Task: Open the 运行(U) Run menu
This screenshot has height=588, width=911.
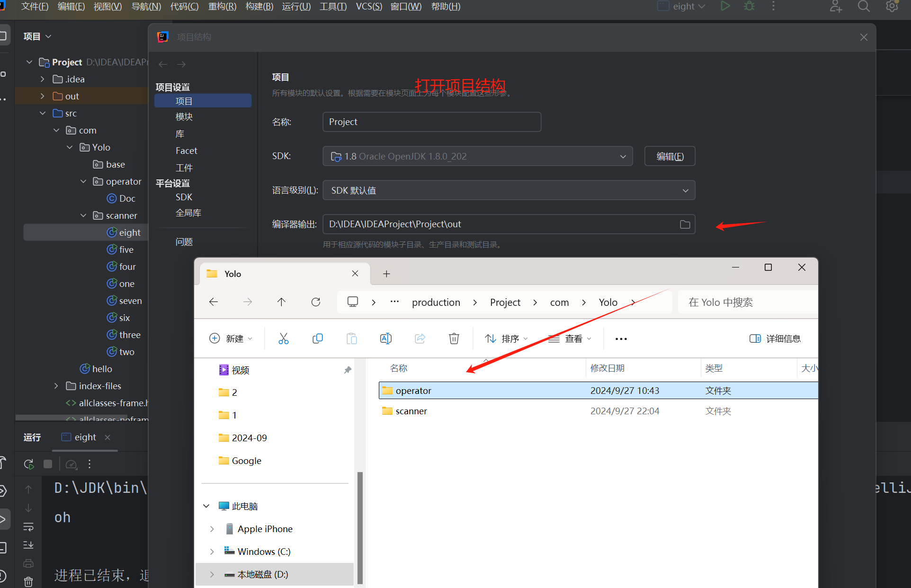Action: (x=296, y=6)
